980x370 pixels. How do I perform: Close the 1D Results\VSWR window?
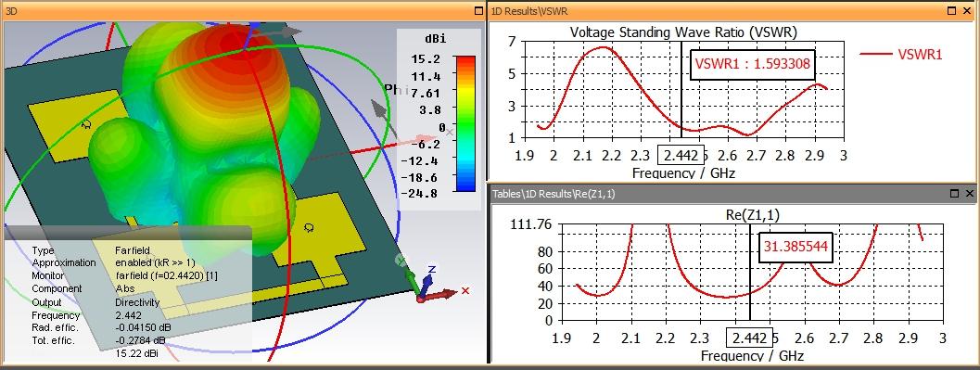pyautogui.click(x=968, y=10)
